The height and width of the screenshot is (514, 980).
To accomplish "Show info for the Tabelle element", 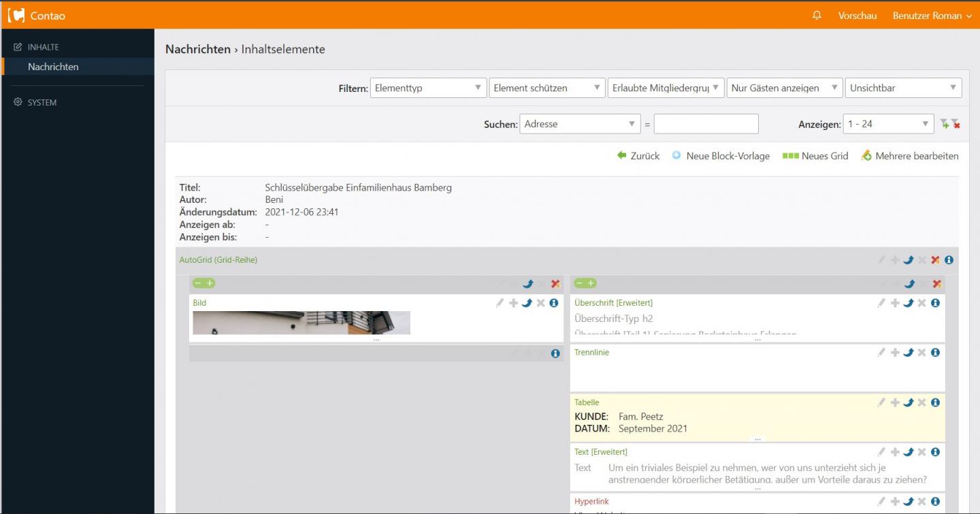I will pos(935,402).
